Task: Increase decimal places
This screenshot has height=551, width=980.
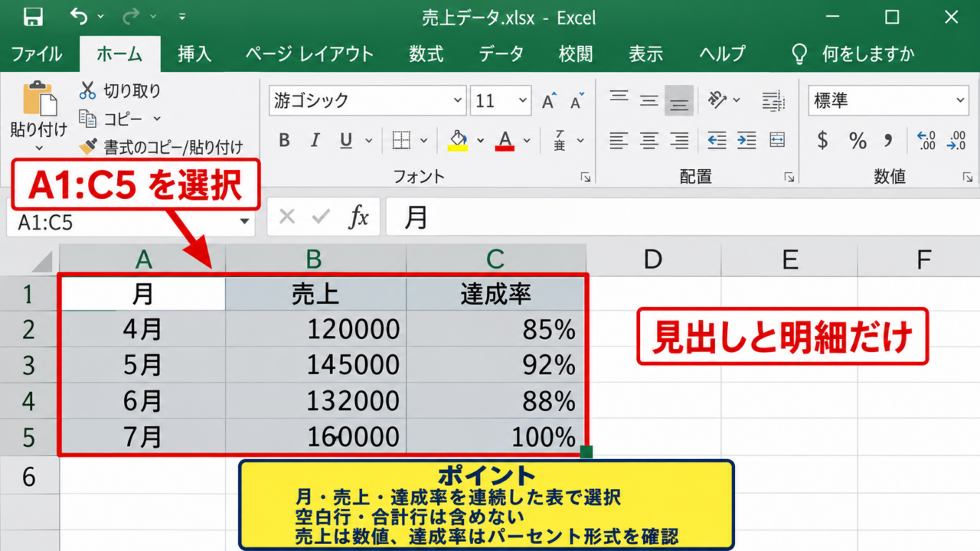Action: 926,140
